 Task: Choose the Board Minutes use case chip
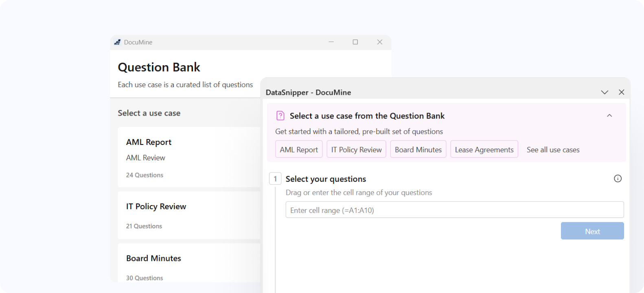pos(418,149)
